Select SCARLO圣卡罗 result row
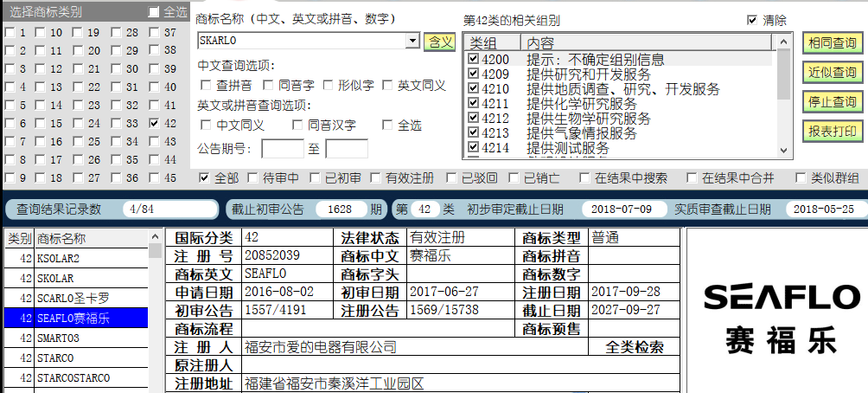The image size is (868, 393). pos(76,299)
